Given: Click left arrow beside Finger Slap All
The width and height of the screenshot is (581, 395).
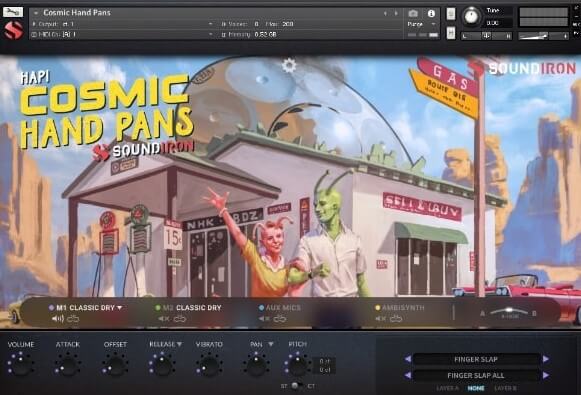Looking at the screenshot, I should click(x=408, y=375).
